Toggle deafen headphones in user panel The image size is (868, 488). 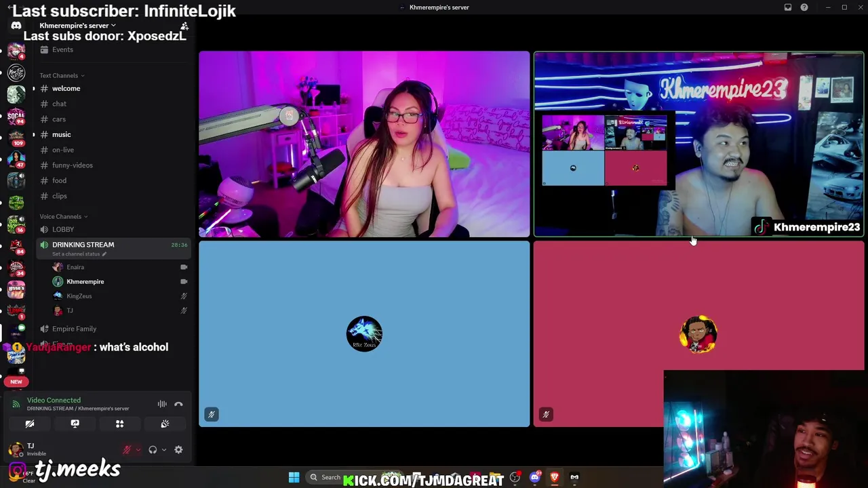[x=153, y=449]
